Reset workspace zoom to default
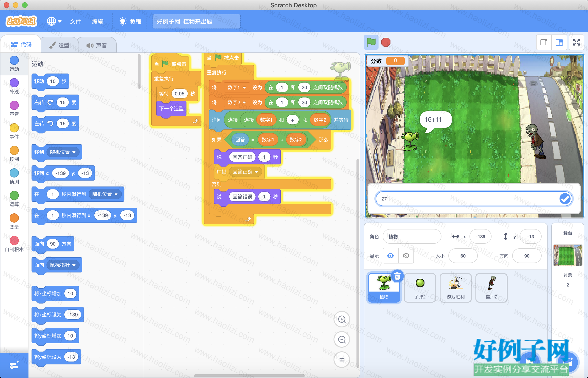The image size is (588, 378). coord(342,360)
